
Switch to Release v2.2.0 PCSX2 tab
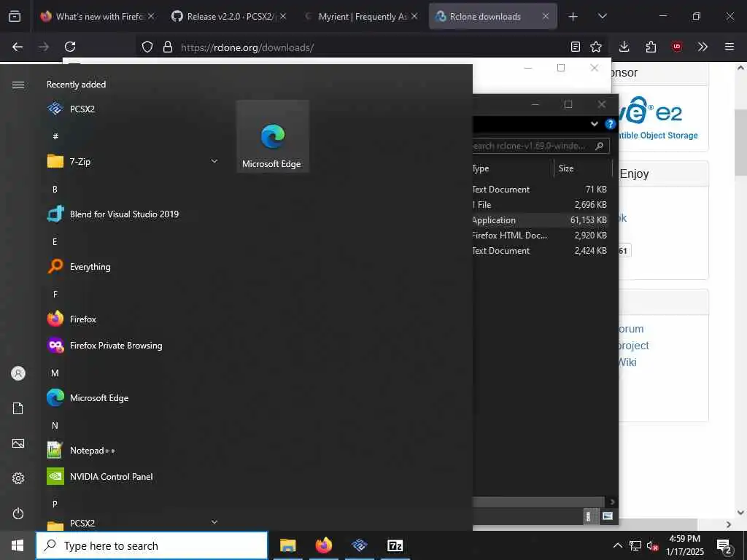coord(229,16)
